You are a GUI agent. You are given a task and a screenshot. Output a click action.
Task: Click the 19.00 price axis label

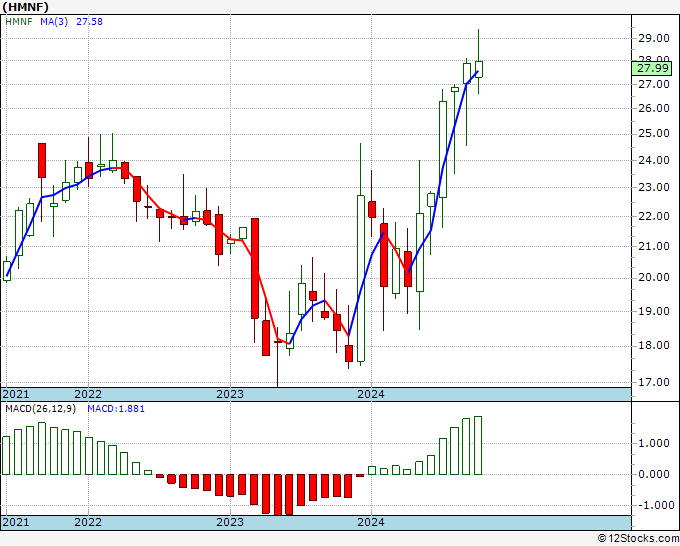(x=654, y=311)
